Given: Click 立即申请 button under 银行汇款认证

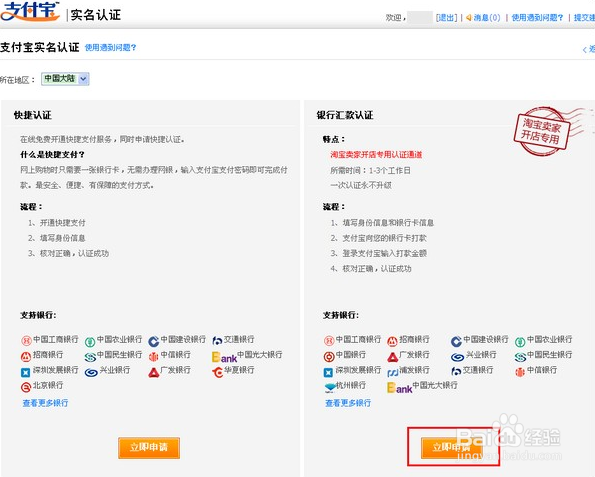Looking at the screenshot, I should point(452,448).
